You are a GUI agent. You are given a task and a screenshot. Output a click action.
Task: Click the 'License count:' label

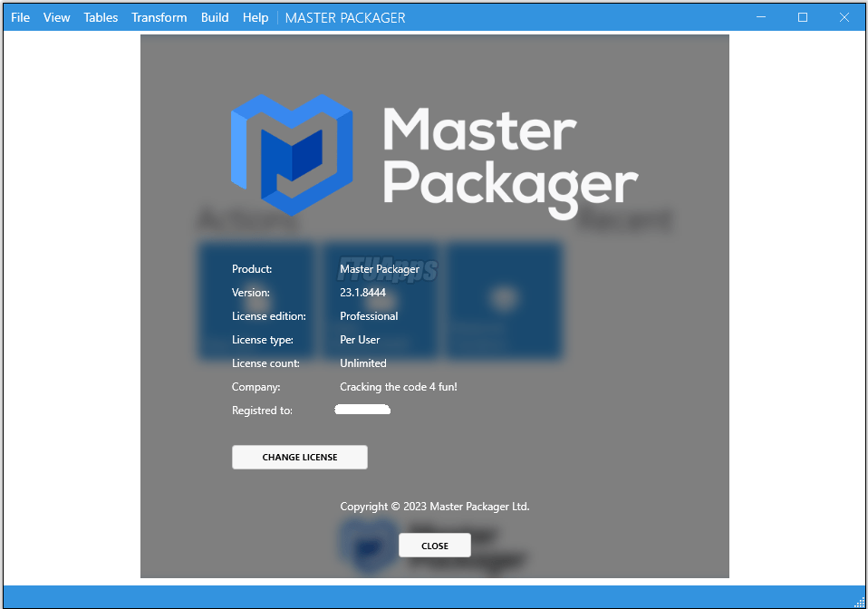pos(265,363)
